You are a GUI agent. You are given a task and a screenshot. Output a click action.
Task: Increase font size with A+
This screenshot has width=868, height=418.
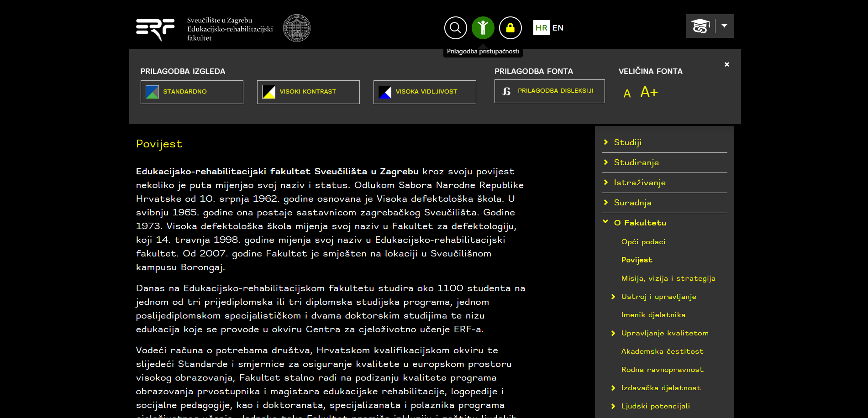(x=649, y=92)
